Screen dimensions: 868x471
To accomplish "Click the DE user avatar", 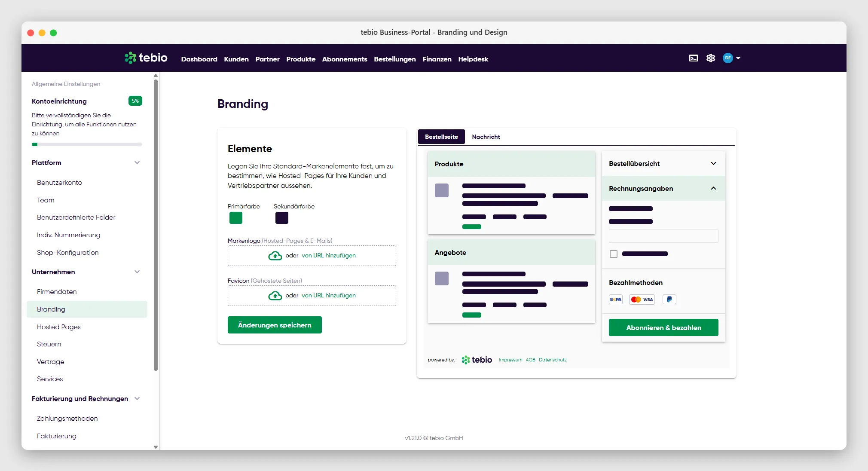I will (x=728, y=58).
